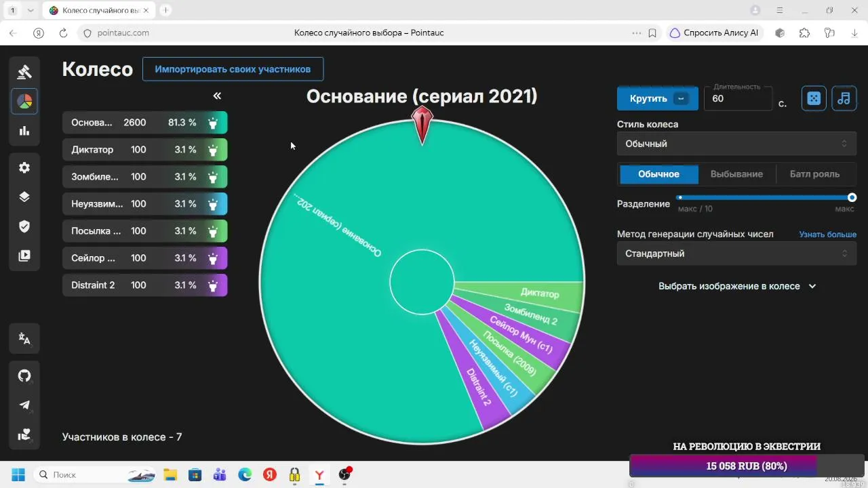Click the Разделение slider left handle
The image size is (868, 488).
point(679,198)
